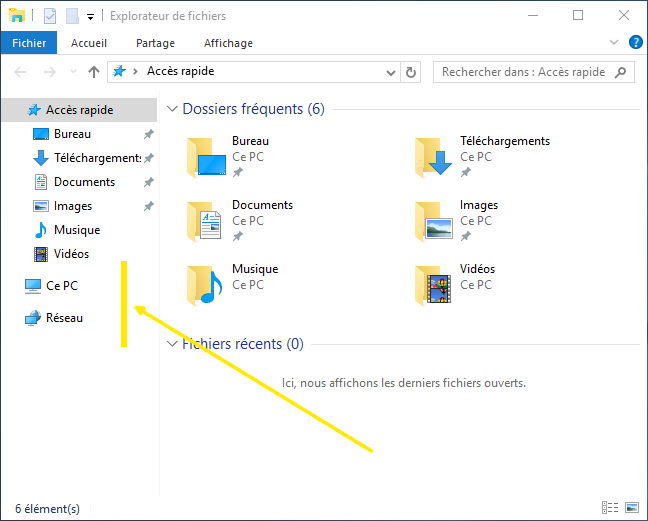Click the new folder toolbar icon
Image resolution: width=648 pixels, height=521 pixels.
(x=72, y=16)
